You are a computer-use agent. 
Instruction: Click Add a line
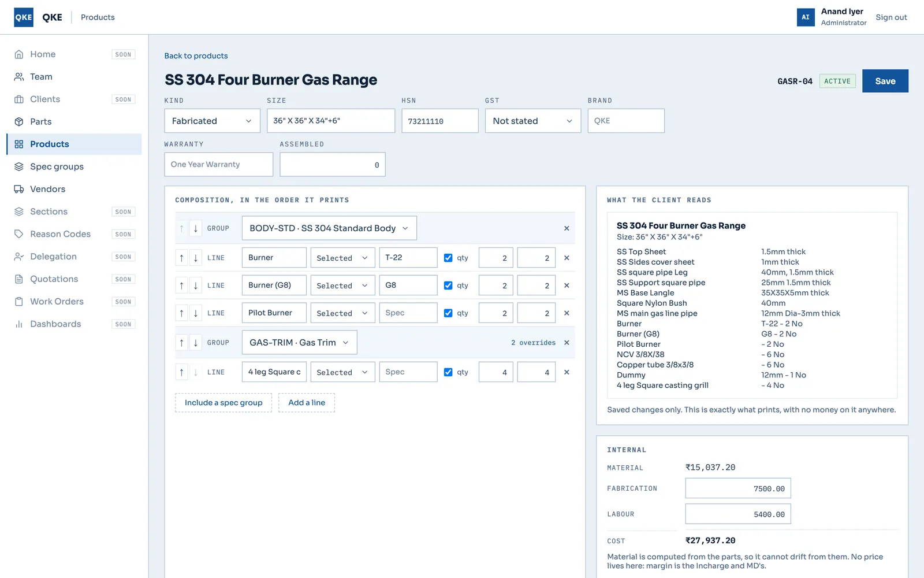click(307, 403)
